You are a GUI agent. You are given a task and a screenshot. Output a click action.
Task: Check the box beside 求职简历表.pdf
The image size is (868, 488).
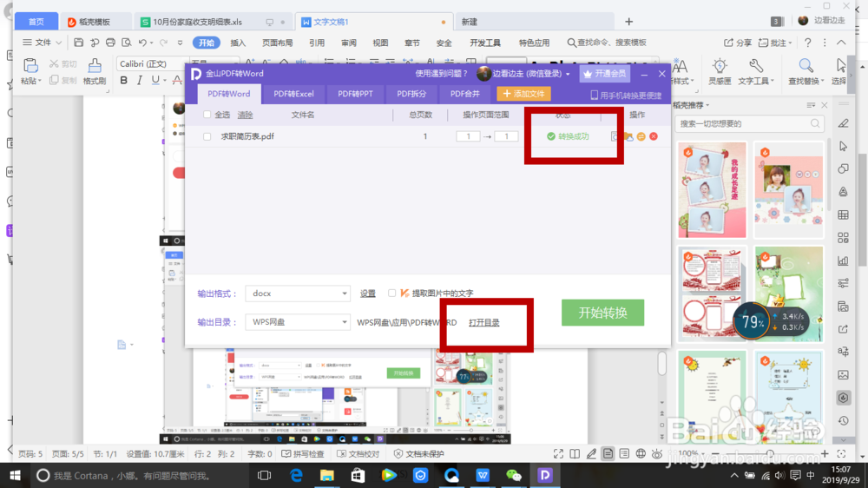(x=207, y=136)
